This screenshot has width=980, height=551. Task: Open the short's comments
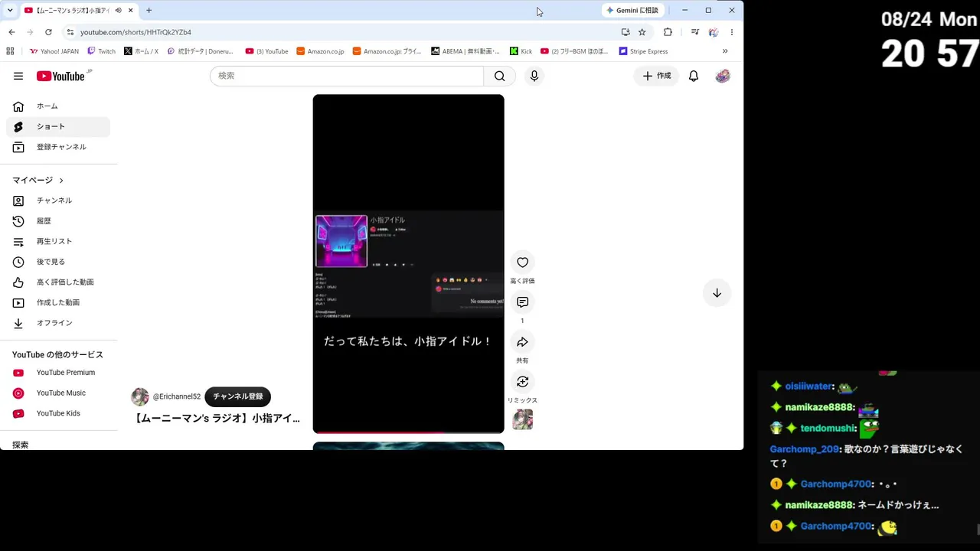(x=523, y=302)
